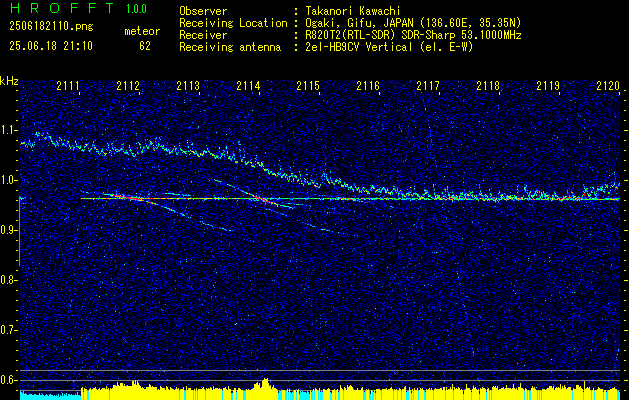Click observer name Takanori Kawachi

(x=353, y=11)
